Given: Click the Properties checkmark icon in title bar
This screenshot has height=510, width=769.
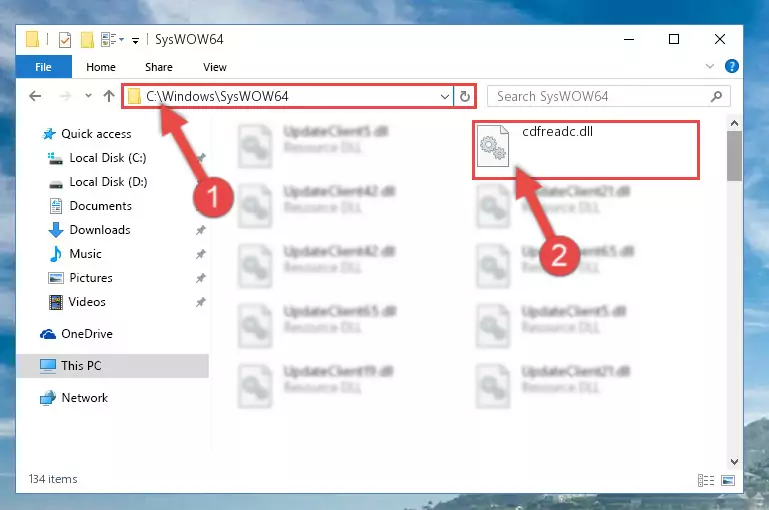Looking at the screenshot, I should pyautogui.click(x=65, y=40).
